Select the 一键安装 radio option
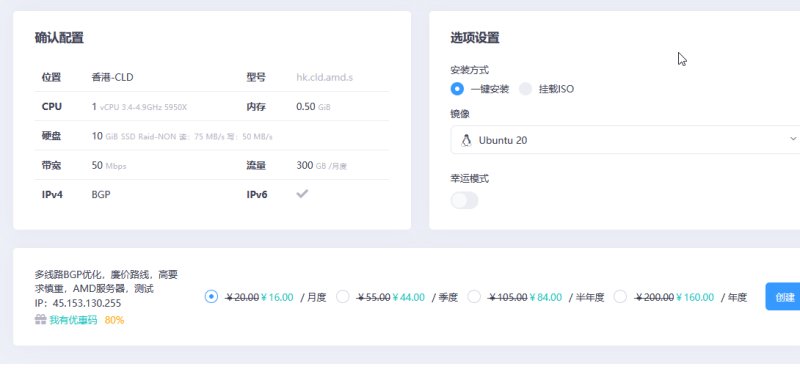Screen dimensions: 800x372 pos(457,89)
